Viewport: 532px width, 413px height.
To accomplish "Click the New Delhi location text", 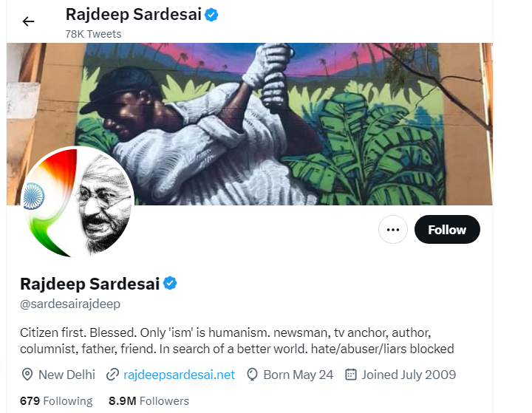I will click(66, 375).
